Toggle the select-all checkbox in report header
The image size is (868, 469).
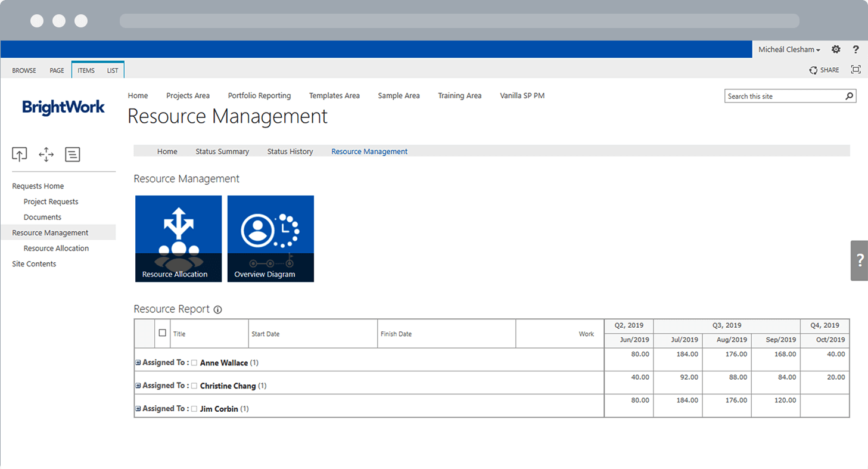coord(162,333)
